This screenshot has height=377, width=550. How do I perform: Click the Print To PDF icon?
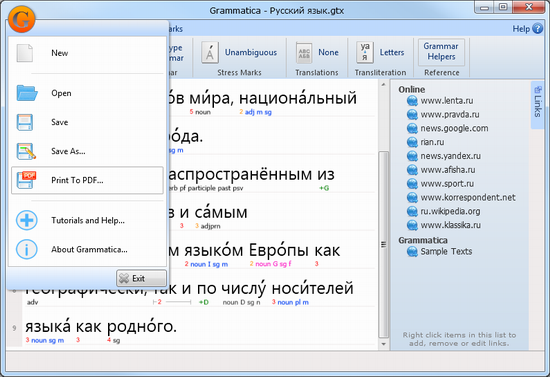[26, 180]
